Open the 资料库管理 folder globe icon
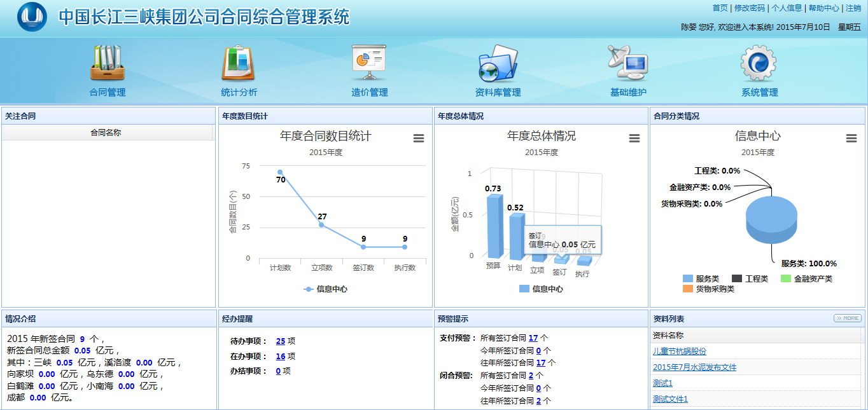Screen dimensions: 868x410 coord(498,64)
